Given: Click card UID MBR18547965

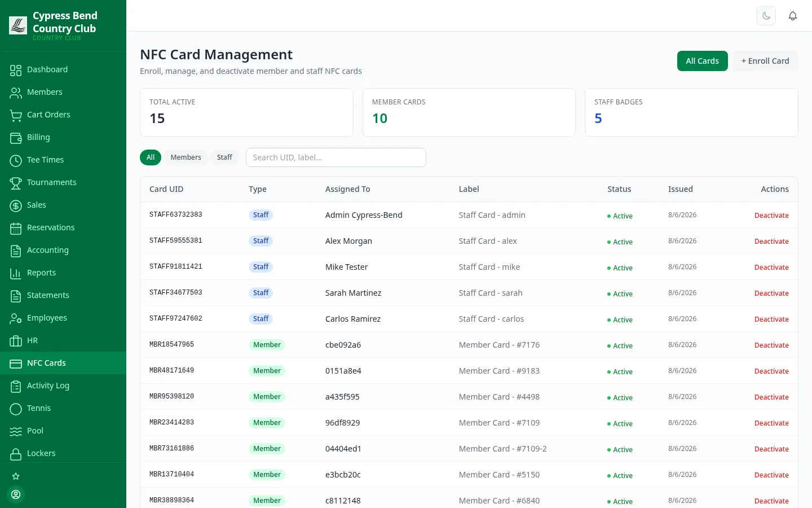Looking at the screenshot, I should (171, 345).
